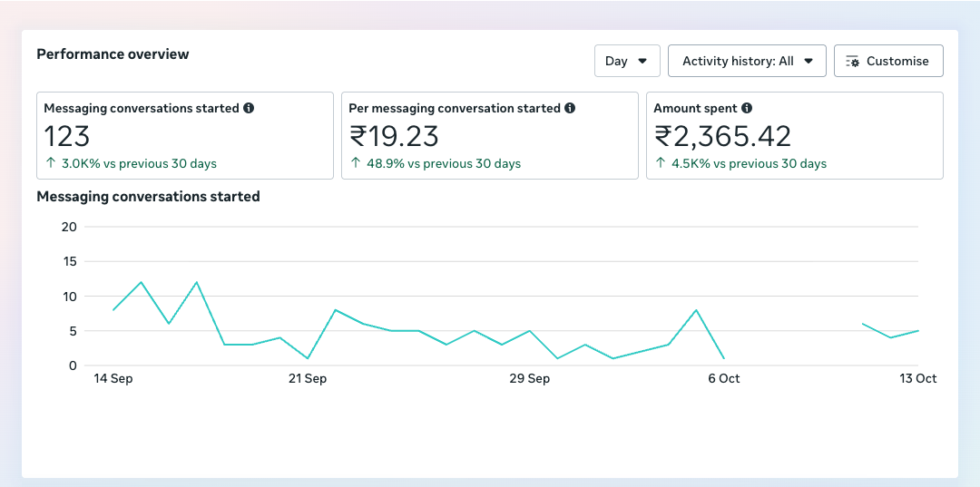Click the ₹2,365.42 amount value

[x=723, y=136]
